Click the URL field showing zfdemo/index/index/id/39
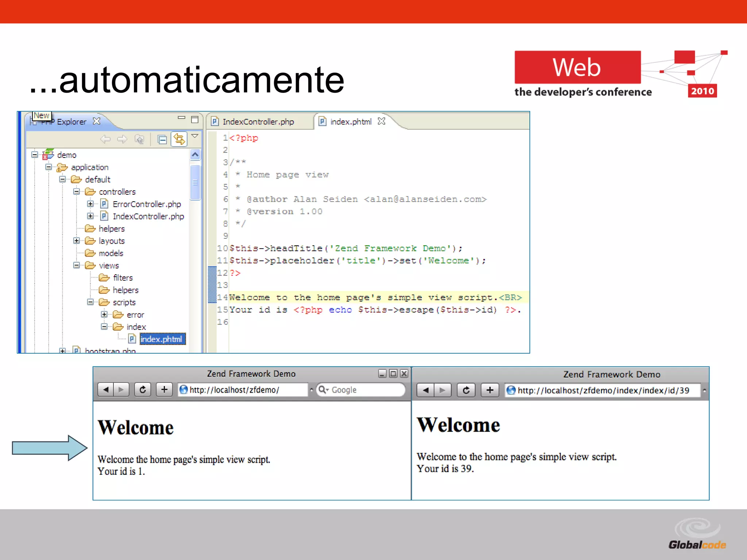747x560 pixels. coord(603,390)
